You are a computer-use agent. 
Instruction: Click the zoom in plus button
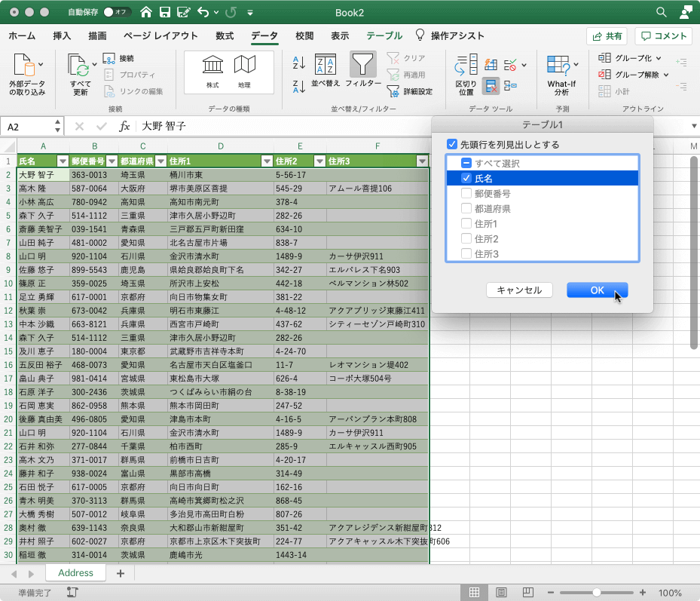[643, 593]
